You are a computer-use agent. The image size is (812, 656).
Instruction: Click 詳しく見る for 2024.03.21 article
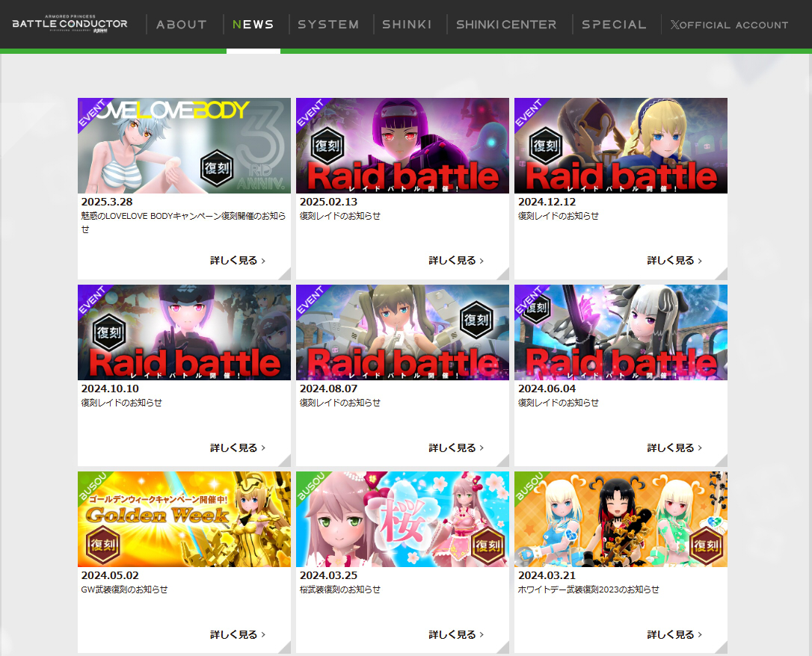[x=674, y=634]
